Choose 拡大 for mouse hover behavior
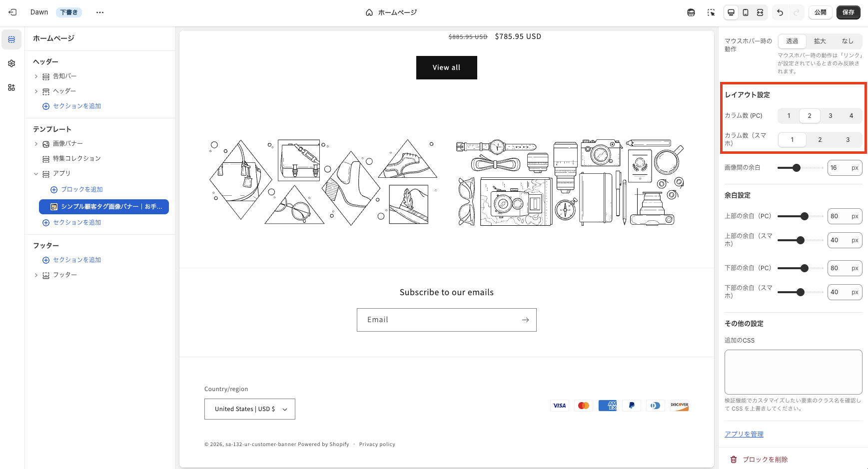868x469 pixels. click(820, 41)
